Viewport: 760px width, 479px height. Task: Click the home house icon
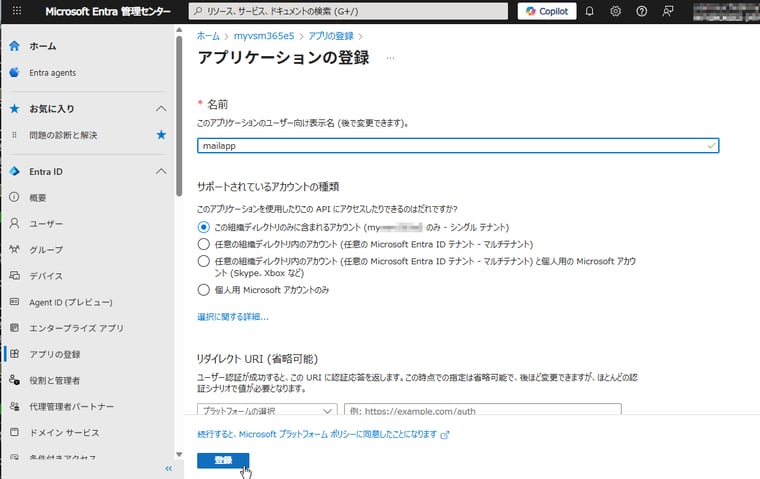tap(15, 46)
